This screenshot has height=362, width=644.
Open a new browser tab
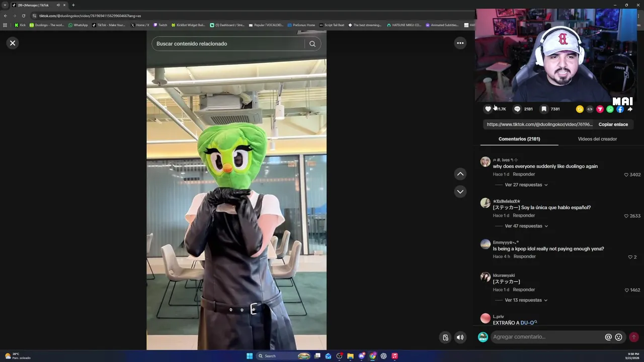click(x=73, y=5)
